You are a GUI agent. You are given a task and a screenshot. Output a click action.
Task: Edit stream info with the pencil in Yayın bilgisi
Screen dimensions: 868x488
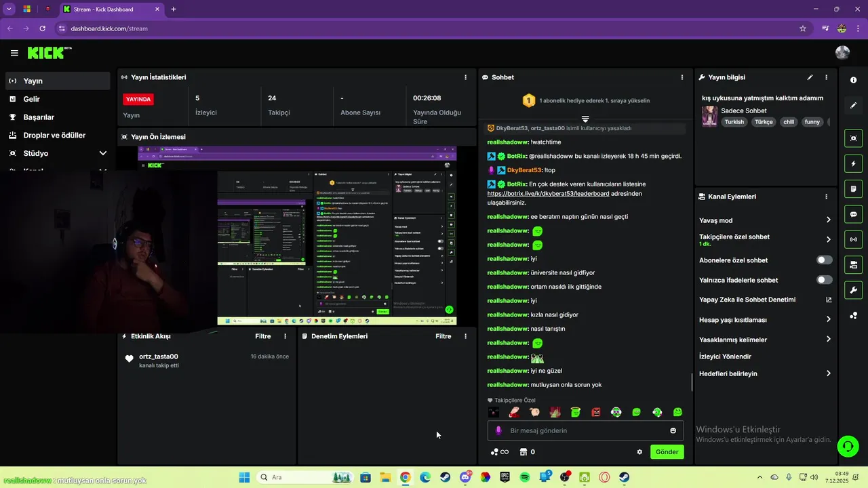click(810, 77)
